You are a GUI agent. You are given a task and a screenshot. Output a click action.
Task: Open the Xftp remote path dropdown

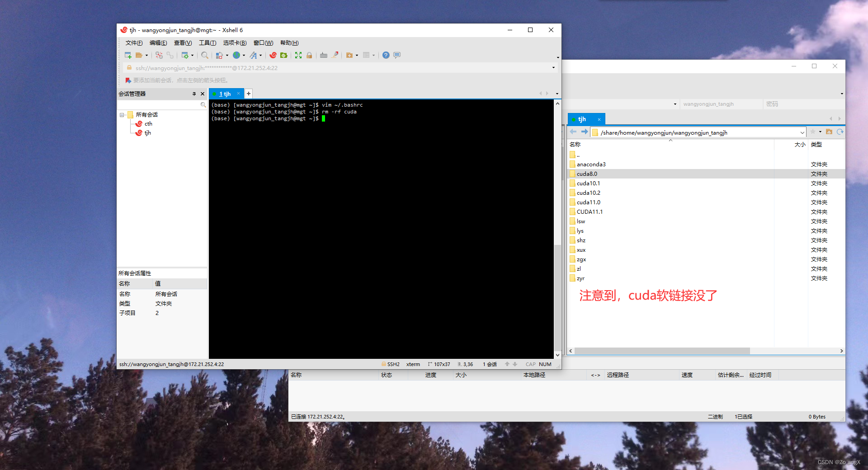point(802,132)
